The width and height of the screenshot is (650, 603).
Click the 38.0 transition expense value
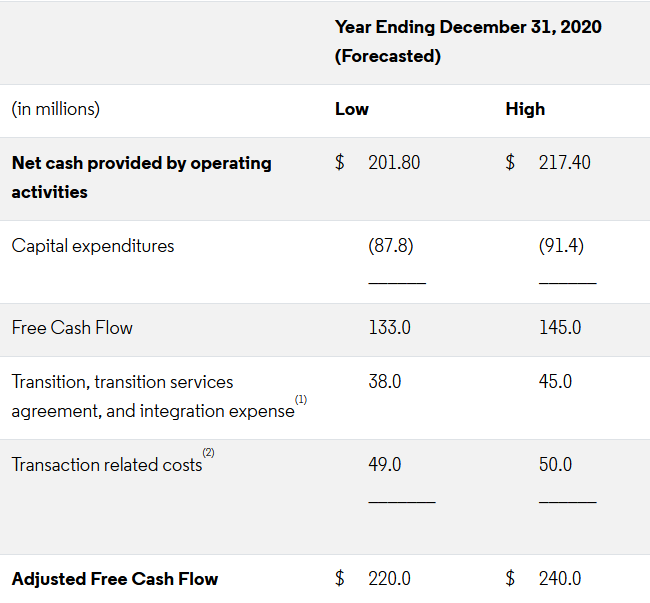(385, 381)
